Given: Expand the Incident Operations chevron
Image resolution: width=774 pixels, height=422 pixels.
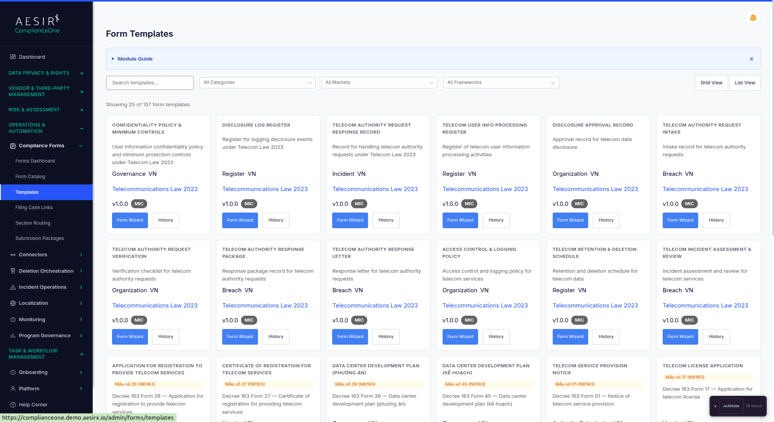Looking at the screenshot, I should click(x=81, y=287).
